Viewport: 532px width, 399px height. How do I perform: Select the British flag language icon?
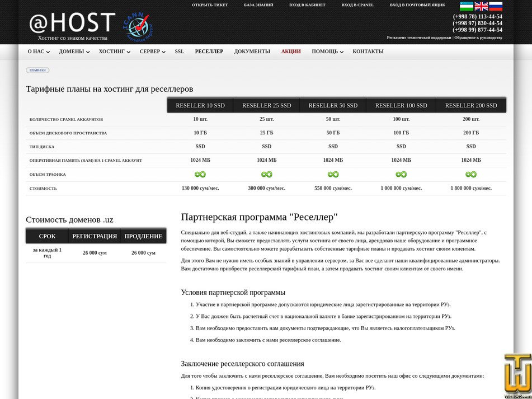point(481,6)
